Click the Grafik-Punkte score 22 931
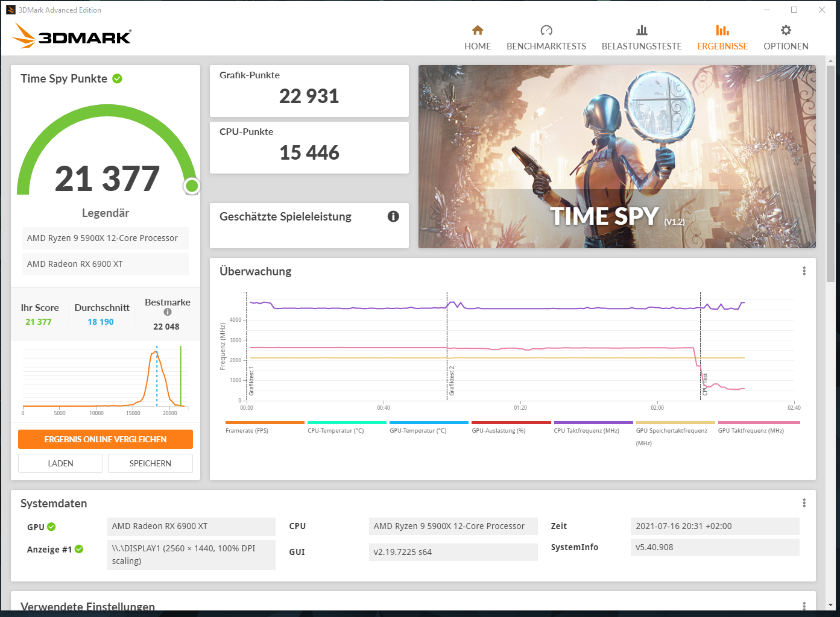840x617 pixels. (x=309, y=96)
